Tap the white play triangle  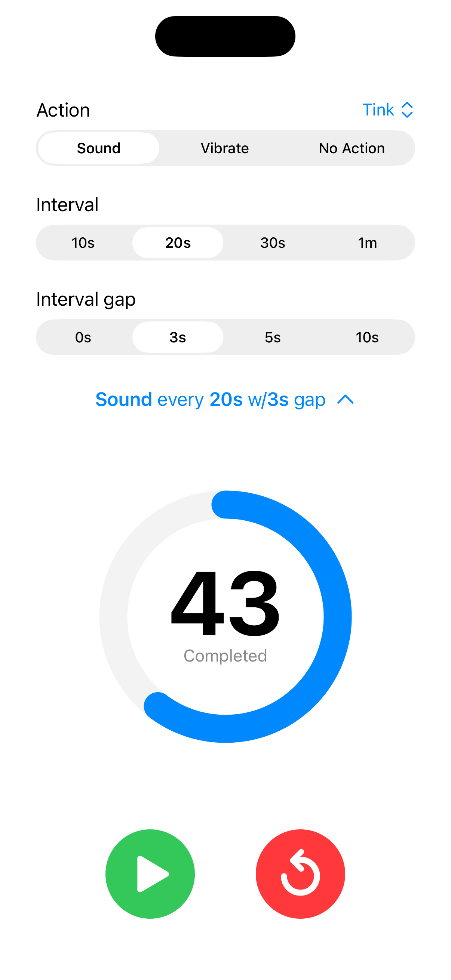click(151, 874)
